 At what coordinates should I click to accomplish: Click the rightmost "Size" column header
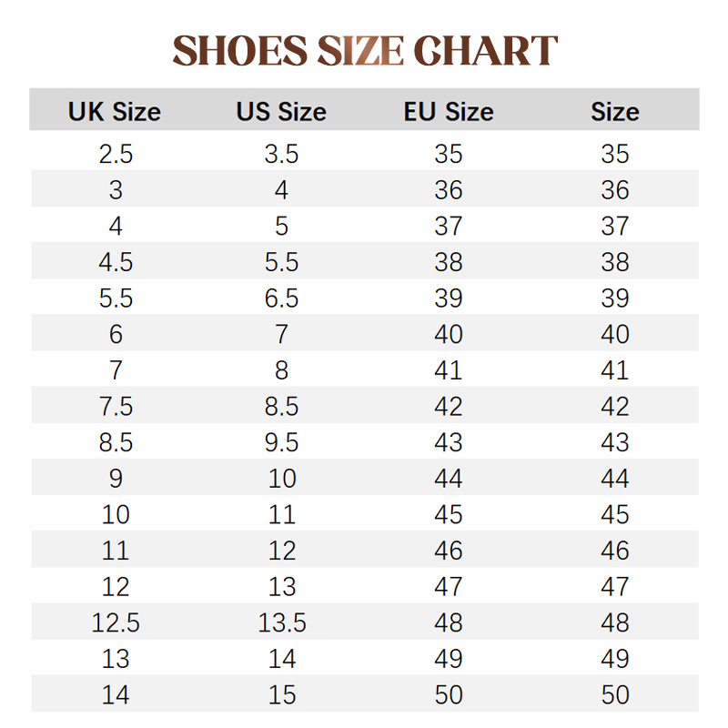pos(615,112)
